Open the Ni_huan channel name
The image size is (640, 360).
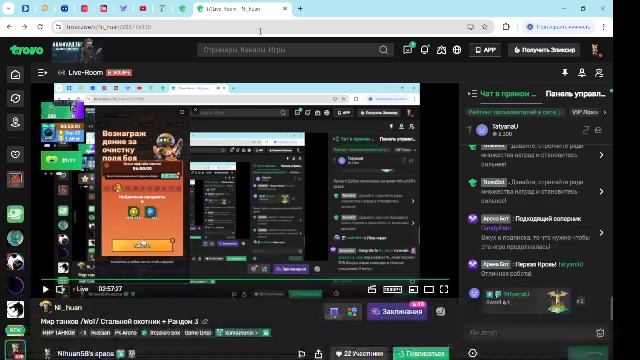coord(68,307)
